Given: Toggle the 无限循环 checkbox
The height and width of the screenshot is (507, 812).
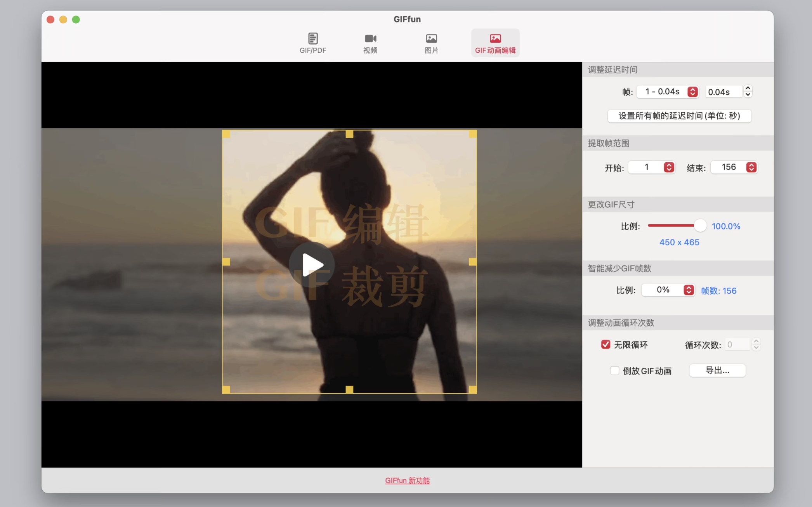Looking at the screenshot, I should (x=606, y=344).
